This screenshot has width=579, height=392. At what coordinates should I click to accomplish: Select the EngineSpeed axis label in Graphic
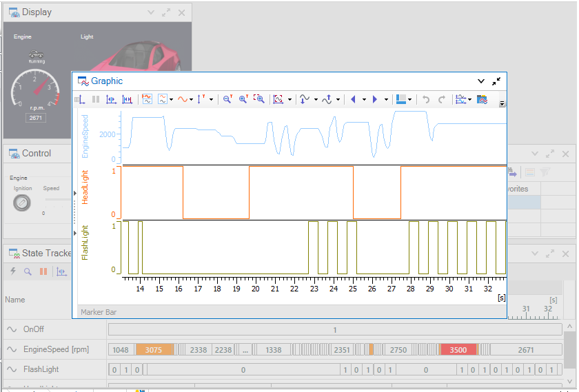coord(85,136)
